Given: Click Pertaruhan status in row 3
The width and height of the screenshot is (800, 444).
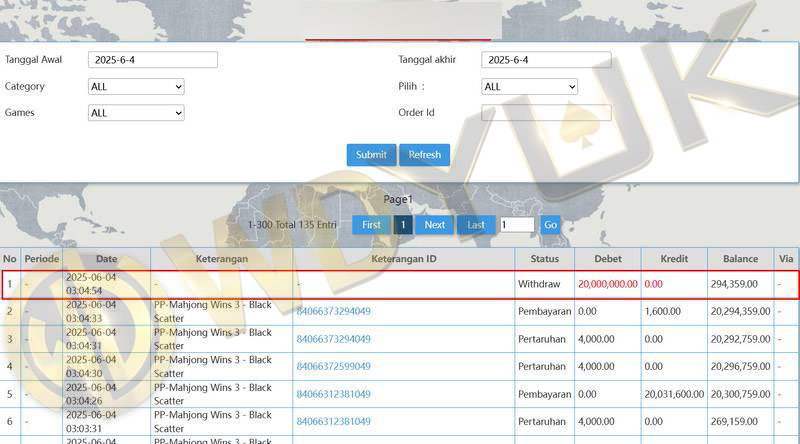Looking at the screenshot, I should 542,339.
